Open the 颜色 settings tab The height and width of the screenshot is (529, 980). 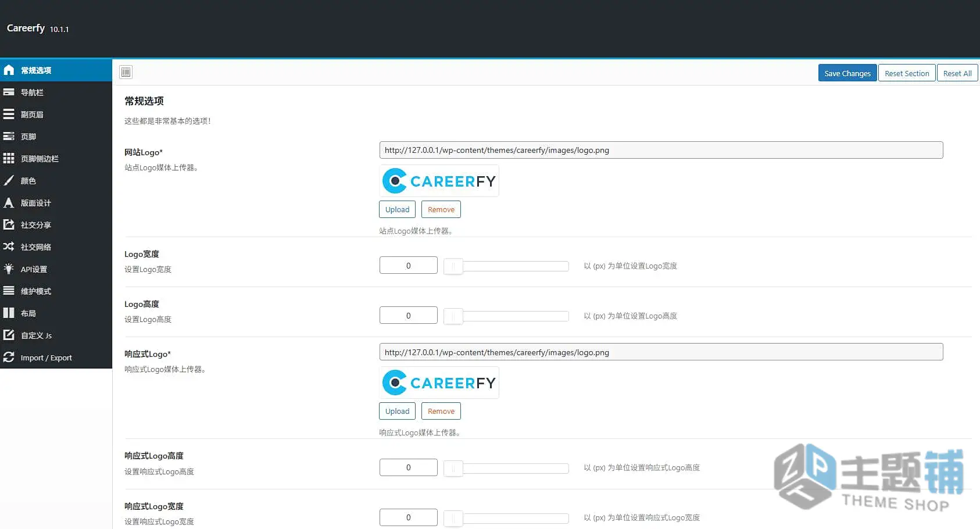coord(56,181)
